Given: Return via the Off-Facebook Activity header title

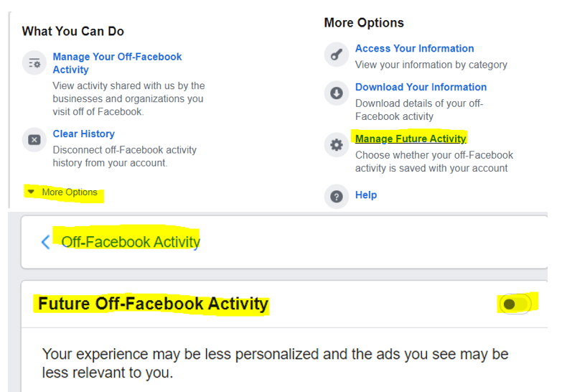Looking at the screenshot, I should pyautogui.click(x=131, y=242).
